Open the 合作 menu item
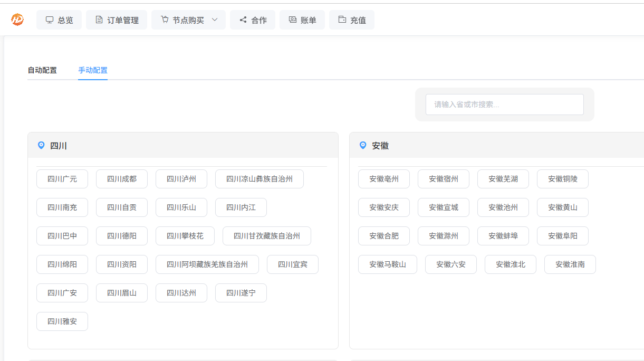The image size is (644, 361). [x=253, y=20]
